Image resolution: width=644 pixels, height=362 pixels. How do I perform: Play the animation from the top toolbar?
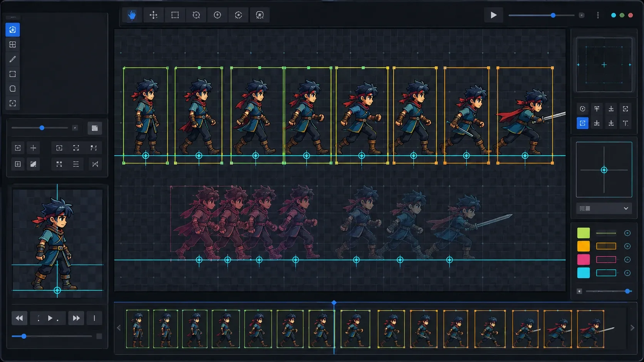493,15
